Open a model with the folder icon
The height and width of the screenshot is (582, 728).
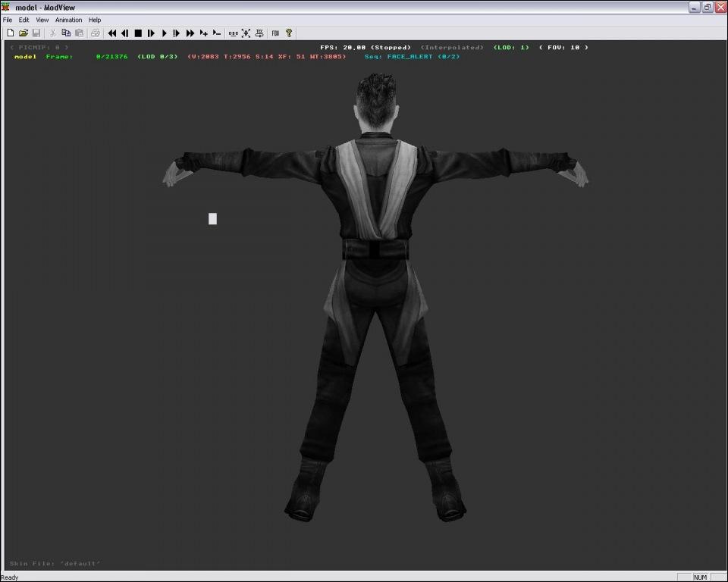tap(24, 33)
